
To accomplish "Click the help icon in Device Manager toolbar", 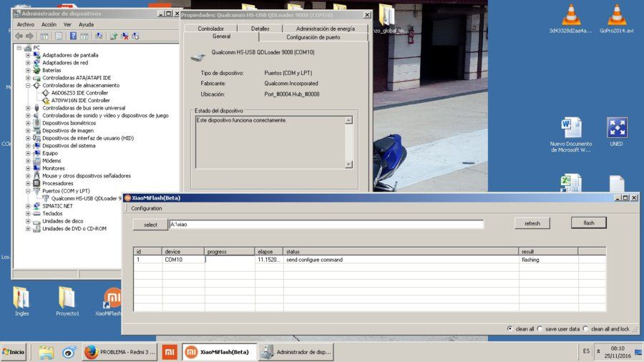I will 73,36.
